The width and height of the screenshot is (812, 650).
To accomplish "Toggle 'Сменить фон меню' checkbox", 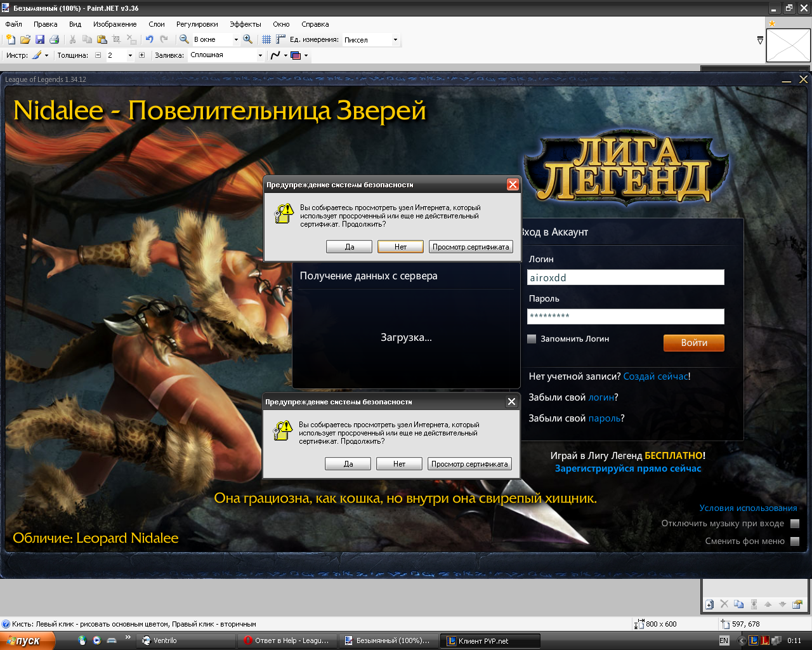I will click(795, 541).
